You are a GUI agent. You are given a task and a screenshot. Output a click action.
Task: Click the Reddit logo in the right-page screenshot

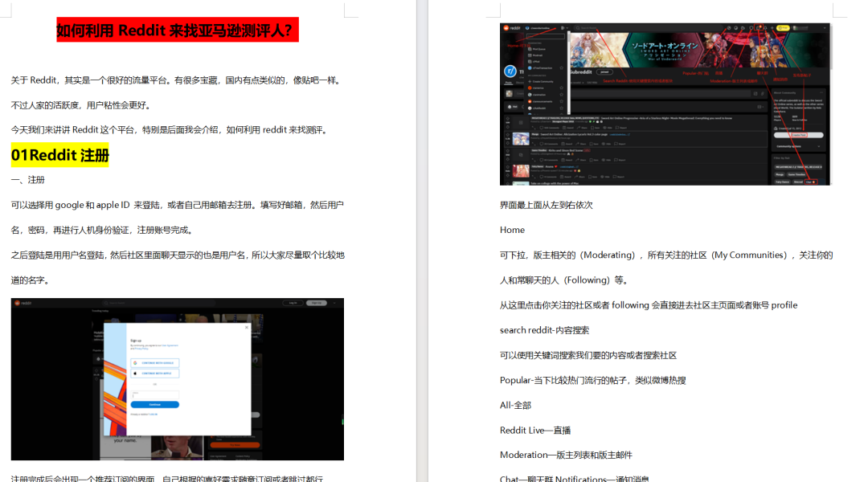[511, 28]
